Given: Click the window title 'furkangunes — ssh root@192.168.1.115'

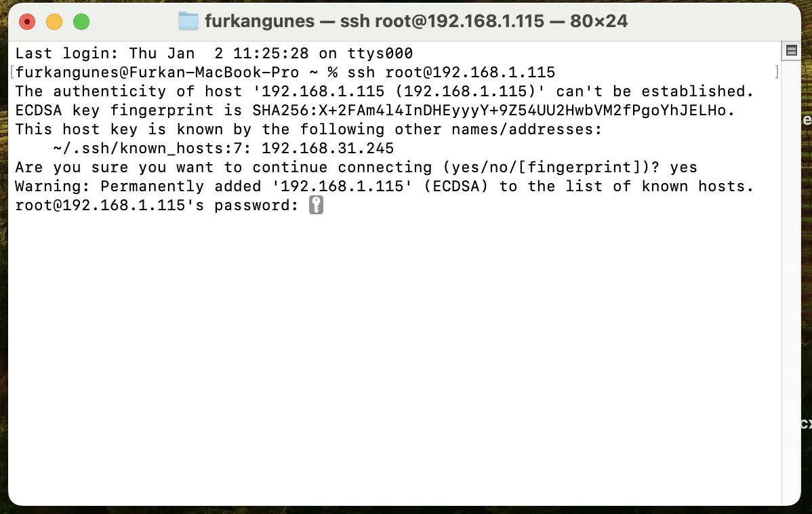Looking at the screenshot, I should point(374,21).
